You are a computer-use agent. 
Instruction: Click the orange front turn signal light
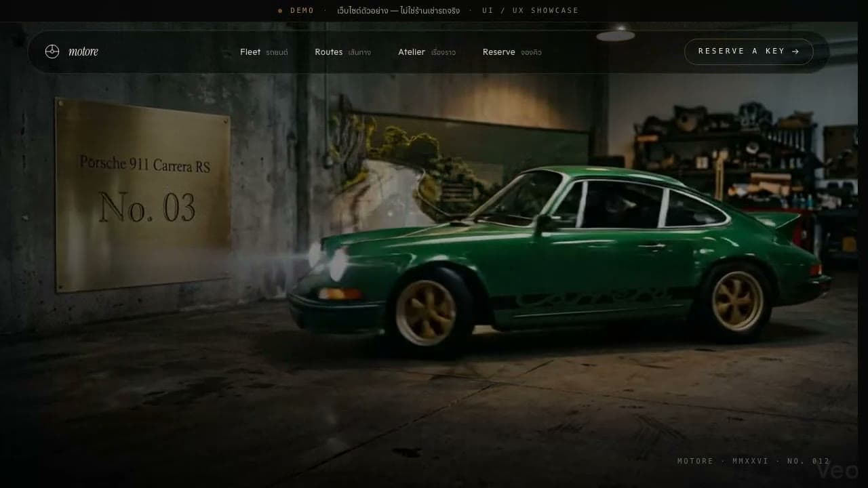click(340, 293)
